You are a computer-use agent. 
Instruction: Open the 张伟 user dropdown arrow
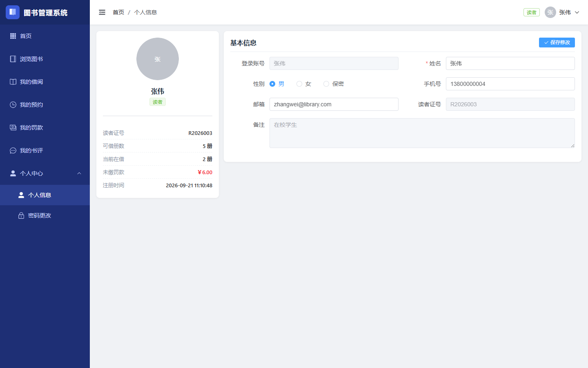click(577, 12)
